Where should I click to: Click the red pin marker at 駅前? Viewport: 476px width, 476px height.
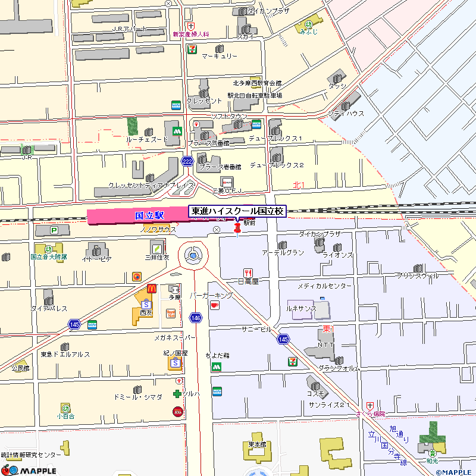pyautogui.click(x=238, y=228)
